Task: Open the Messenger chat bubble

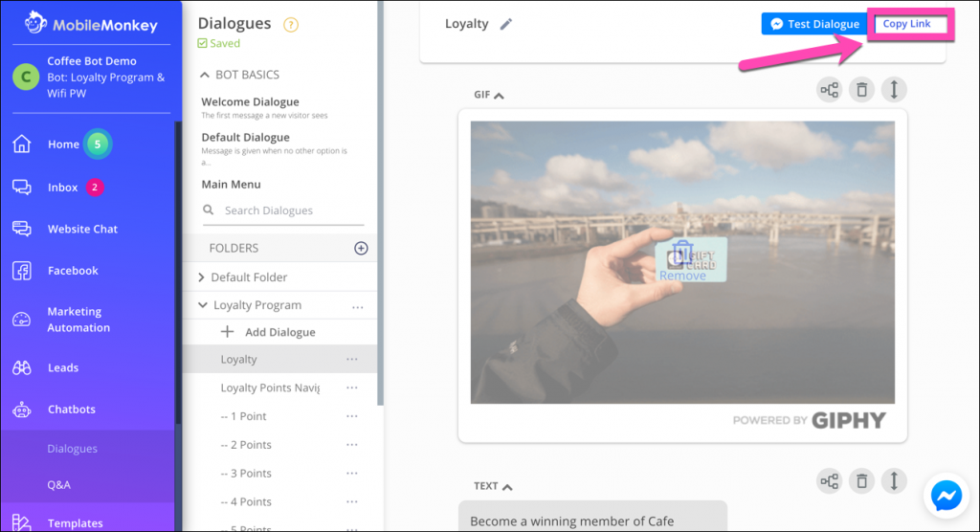Action: click(x=947, y=497)
